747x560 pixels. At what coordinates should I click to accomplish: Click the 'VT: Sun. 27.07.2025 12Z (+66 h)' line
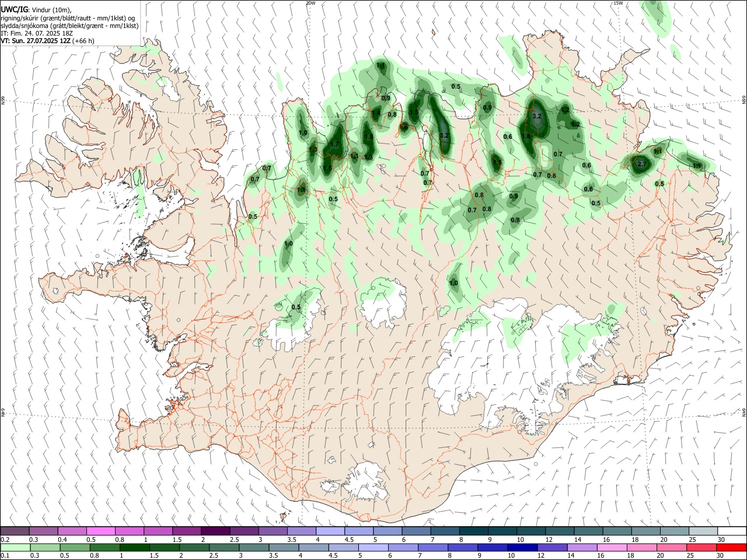tap(48, 41)
